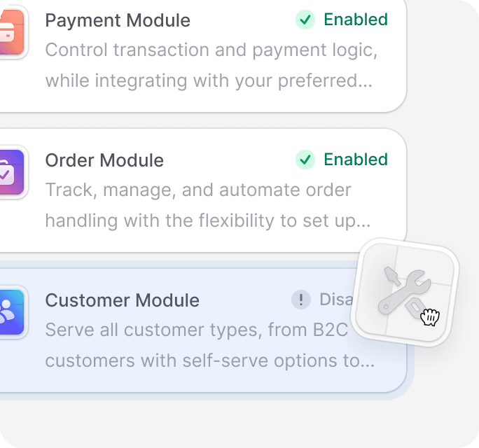Expand the truncated Order Module description
479x448 pixels.
(208, 205)
